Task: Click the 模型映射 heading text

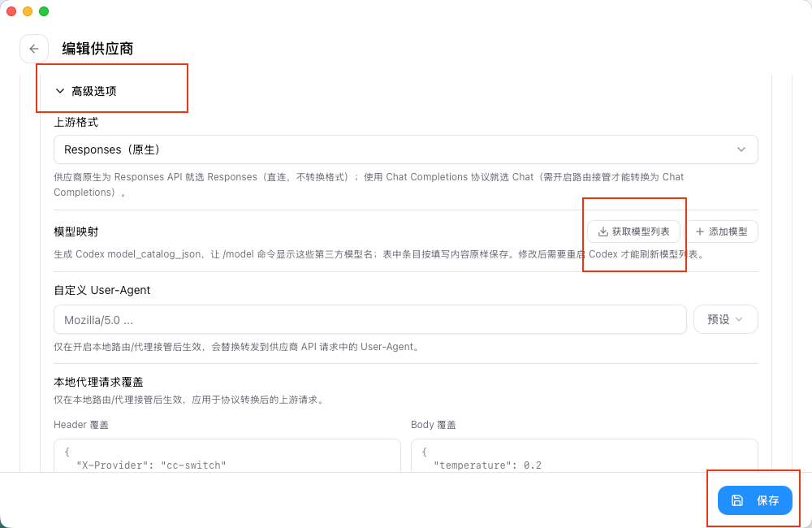Action: (76, 232)
